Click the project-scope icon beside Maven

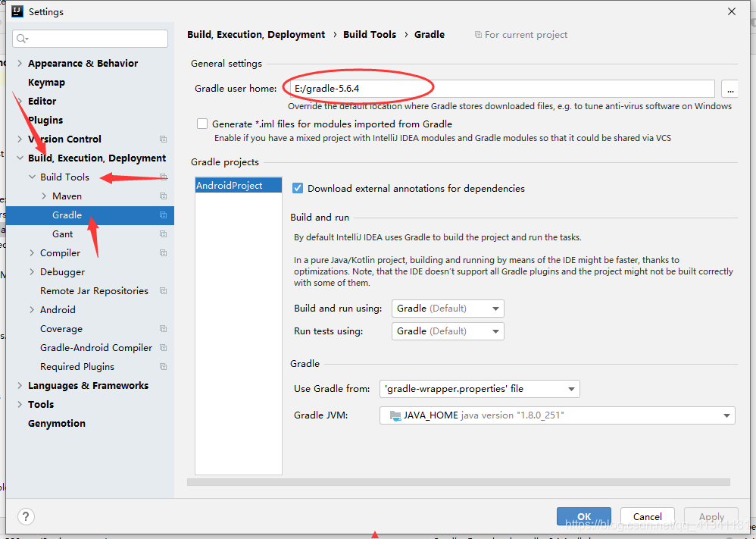[x=163, y=196]
